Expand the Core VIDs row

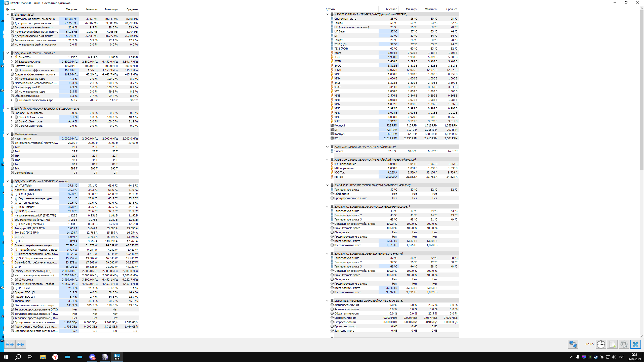coord(12,57)
